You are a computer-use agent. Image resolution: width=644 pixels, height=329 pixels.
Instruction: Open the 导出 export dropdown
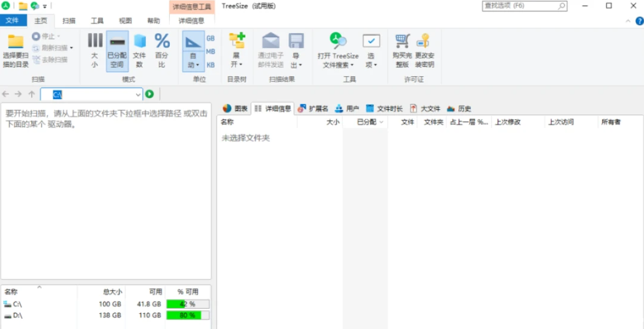[296, 51]
